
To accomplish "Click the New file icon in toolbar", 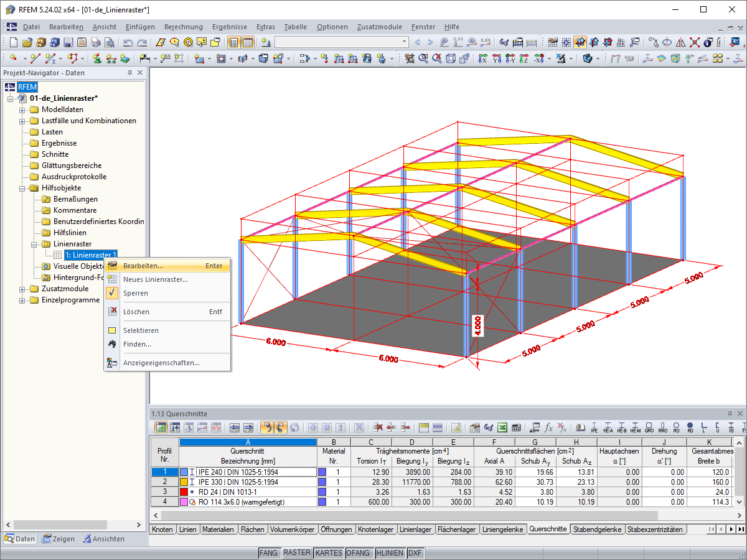I will [x=13, y=42].
